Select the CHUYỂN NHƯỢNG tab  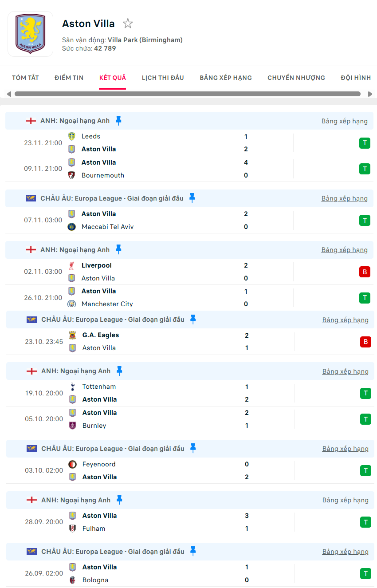click(x=296, y=78)
